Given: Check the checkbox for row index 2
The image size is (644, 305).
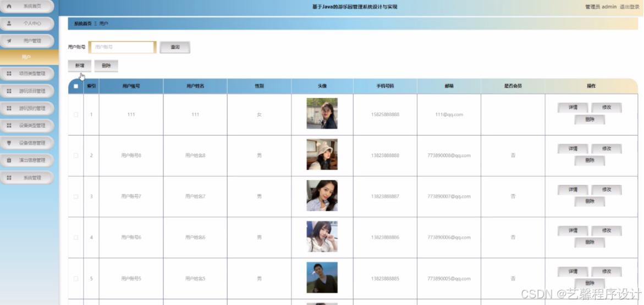Looking at the screenshot, I should coord(75,155).
